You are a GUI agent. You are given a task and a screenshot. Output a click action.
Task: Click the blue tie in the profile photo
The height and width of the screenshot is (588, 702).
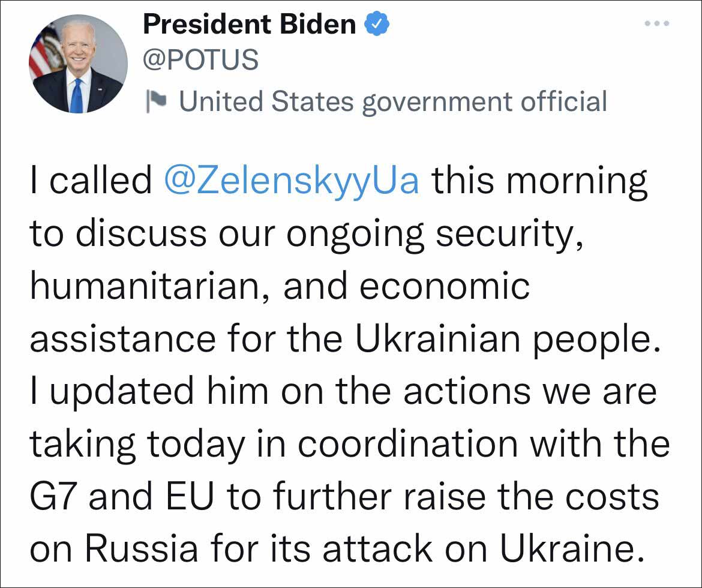pos(76,96)
